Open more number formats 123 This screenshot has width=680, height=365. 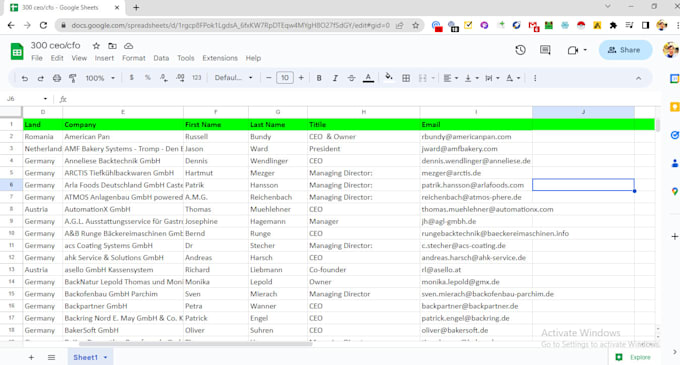196,78
